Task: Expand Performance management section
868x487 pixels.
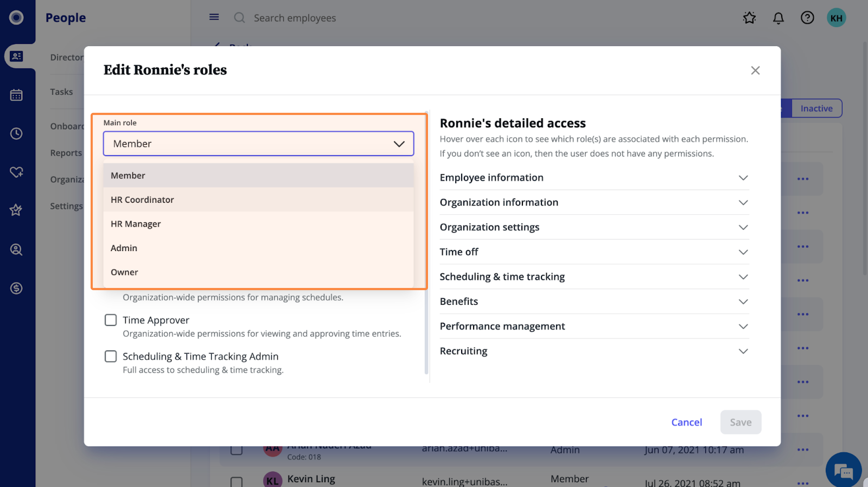Action: pyautogui.click(x=594, y=326)
